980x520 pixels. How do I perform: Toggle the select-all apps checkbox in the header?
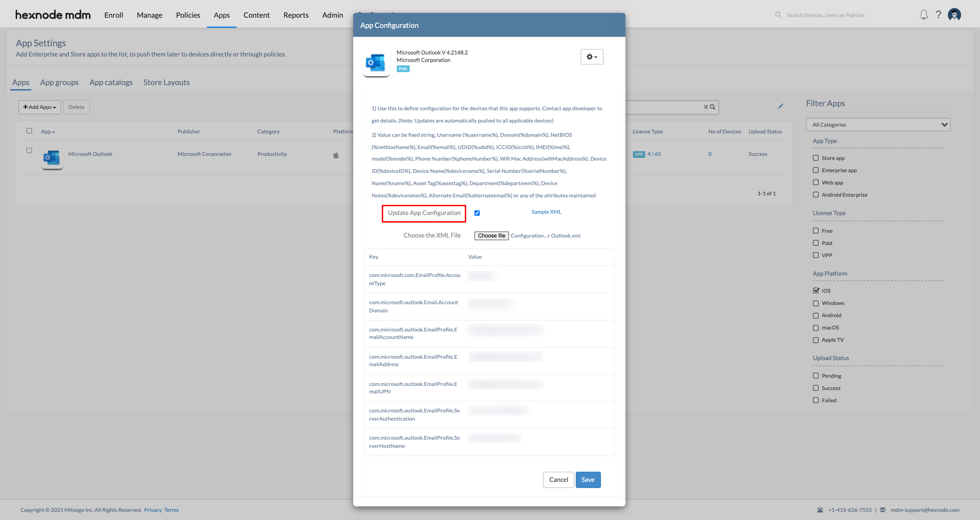29,131
